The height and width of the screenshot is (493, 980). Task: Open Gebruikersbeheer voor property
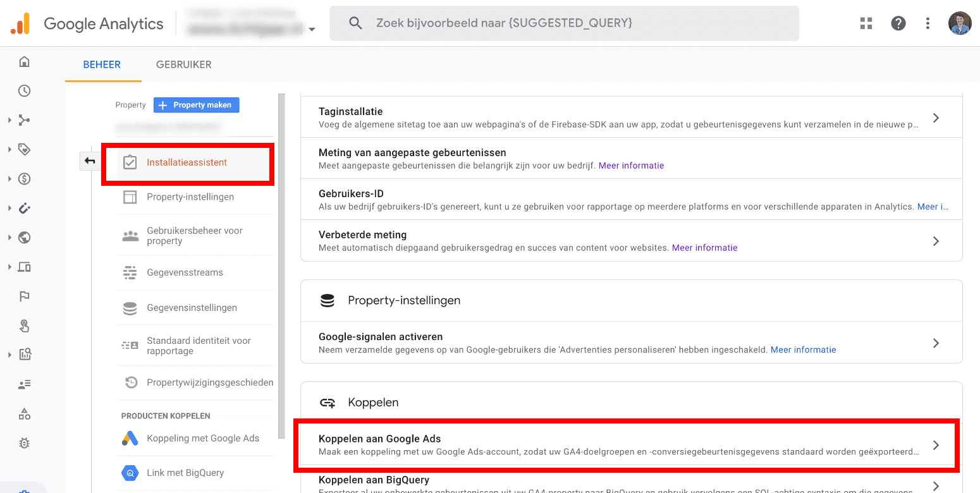[x=195, y=236]
